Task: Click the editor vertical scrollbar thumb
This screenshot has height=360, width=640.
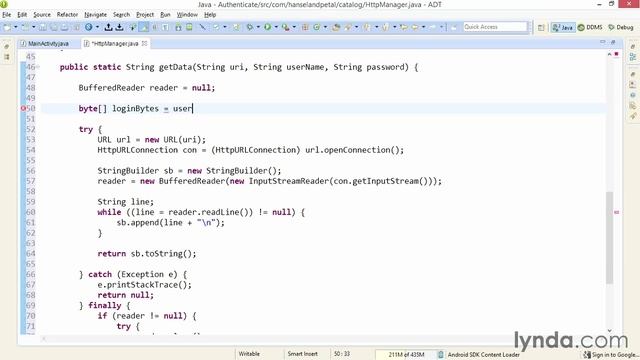Action: click(609, 237)
